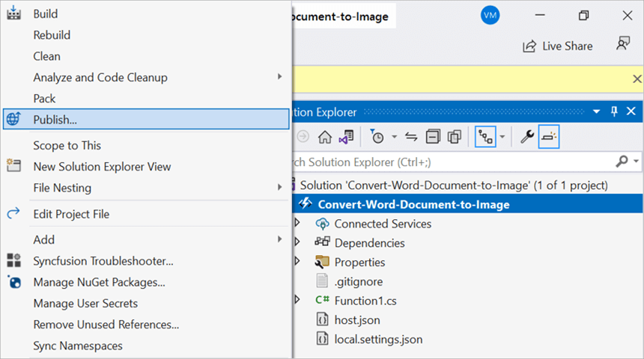
Task: Click the Edit Project File arrow icon
Action: [x=13, y=213]
